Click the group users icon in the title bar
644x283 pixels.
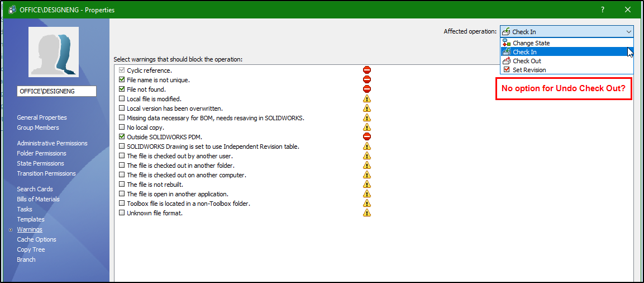12,10
